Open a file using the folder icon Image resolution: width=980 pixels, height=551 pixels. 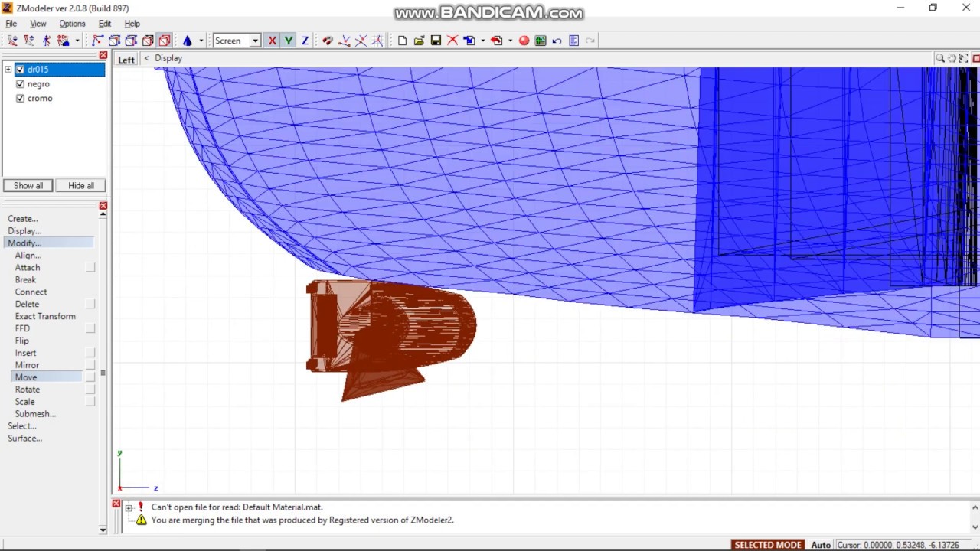[419, 41]
